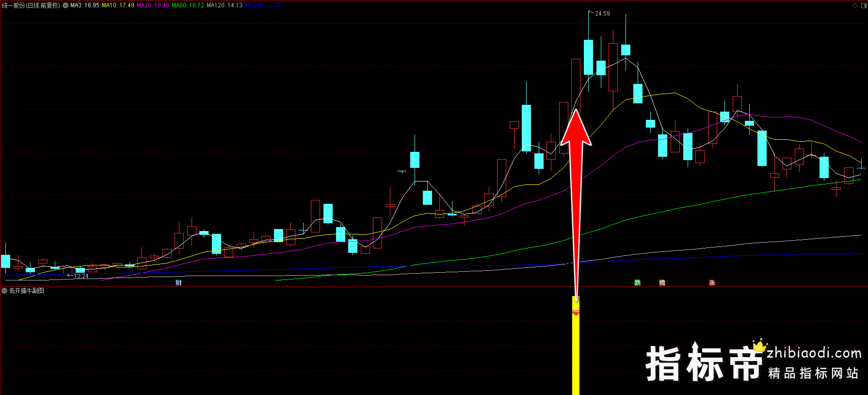
Task: Click the 24.59 high price label
Action: 602,14
